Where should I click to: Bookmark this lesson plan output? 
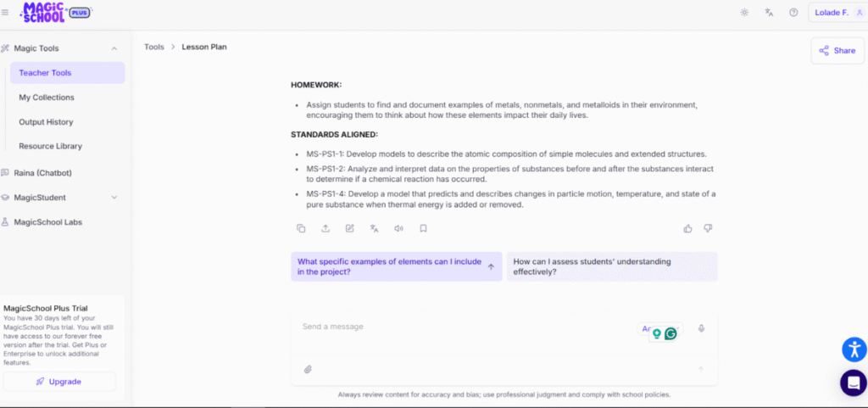coord(423,228)
